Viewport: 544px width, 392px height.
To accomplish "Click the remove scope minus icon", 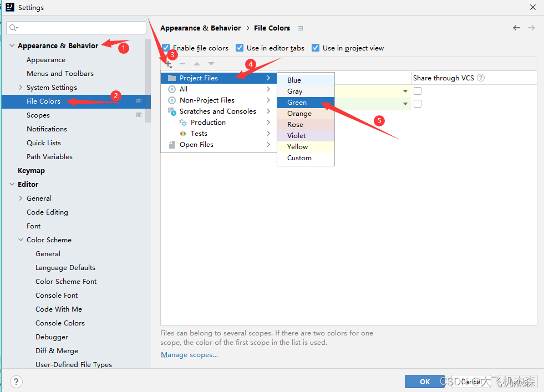I will click(x=182, y=64).
